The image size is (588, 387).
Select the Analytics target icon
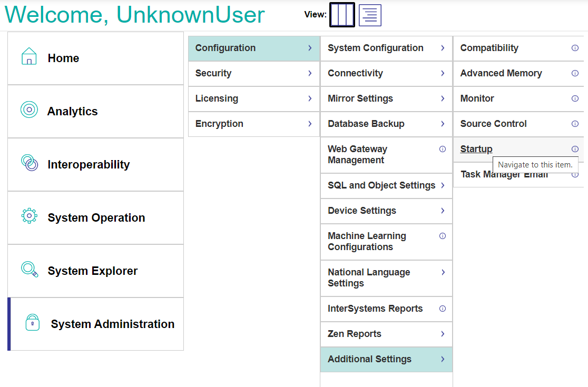(x=29, y=111)
